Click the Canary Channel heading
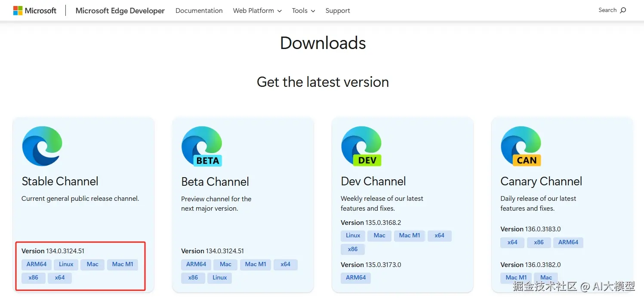 (541, 181)
